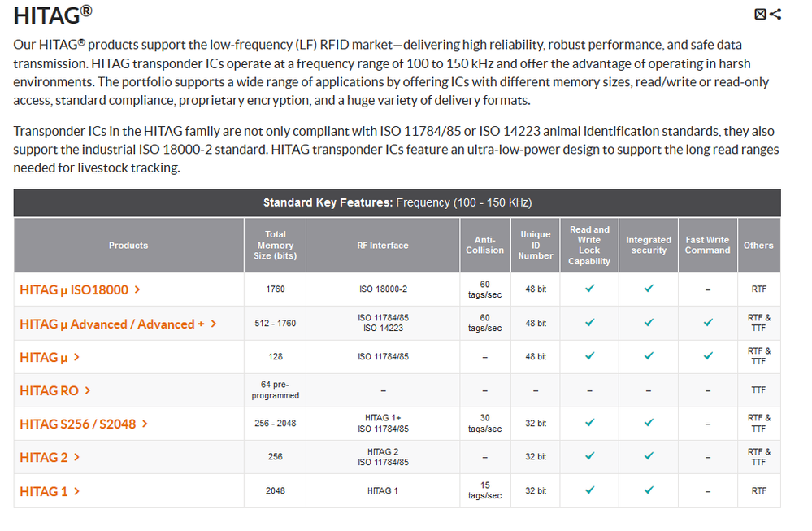Screen dimensions: 812x531
Task: Open the HITAG µ ISO18000 product link
Action: 73,289
